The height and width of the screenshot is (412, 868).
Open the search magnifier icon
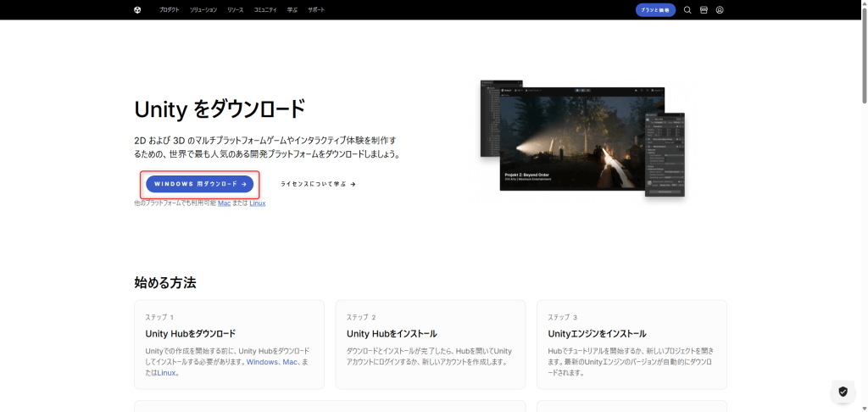click(x=687, y=10)
